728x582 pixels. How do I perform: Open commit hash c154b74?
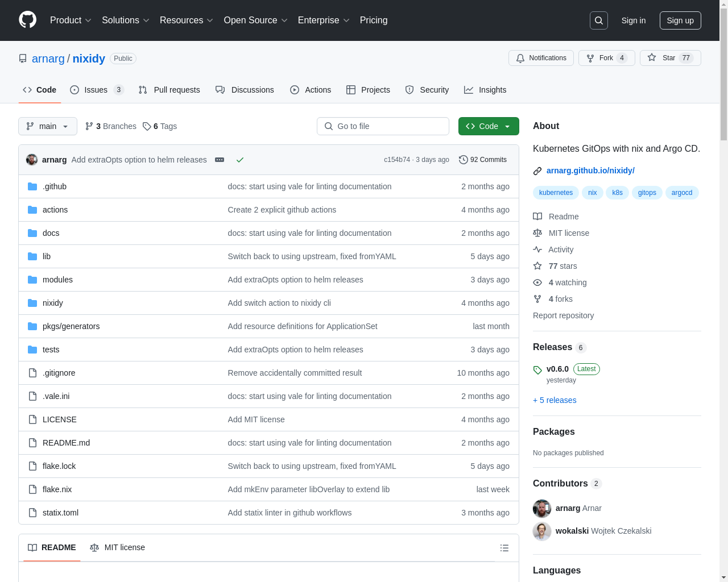coord(397,160)
